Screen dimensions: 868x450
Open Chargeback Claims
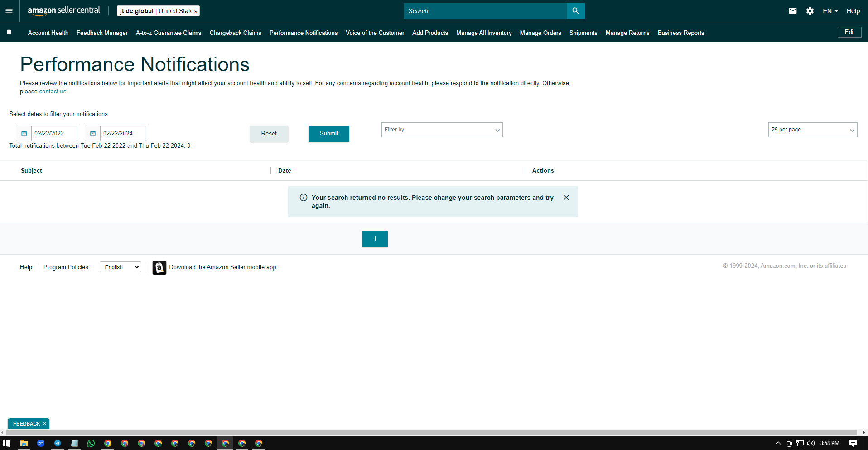click(235, 33)
